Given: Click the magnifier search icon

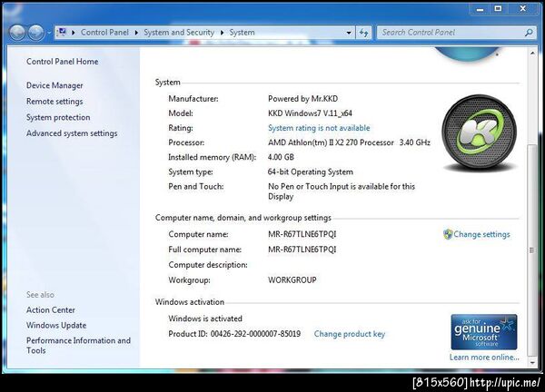Looking at the screenshot, I should click(x=529, y=33).
